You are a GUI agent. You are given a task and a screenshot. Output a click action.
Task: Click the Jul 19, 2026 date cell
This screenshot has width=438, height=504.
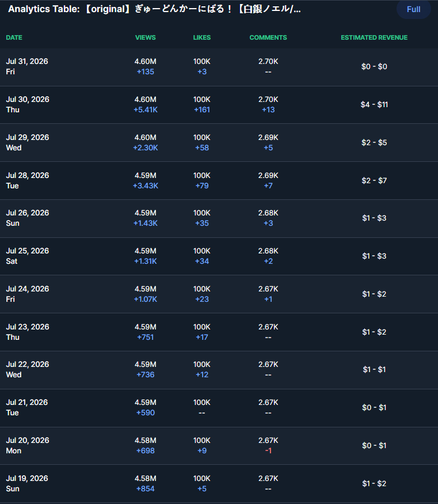[27, 483]
